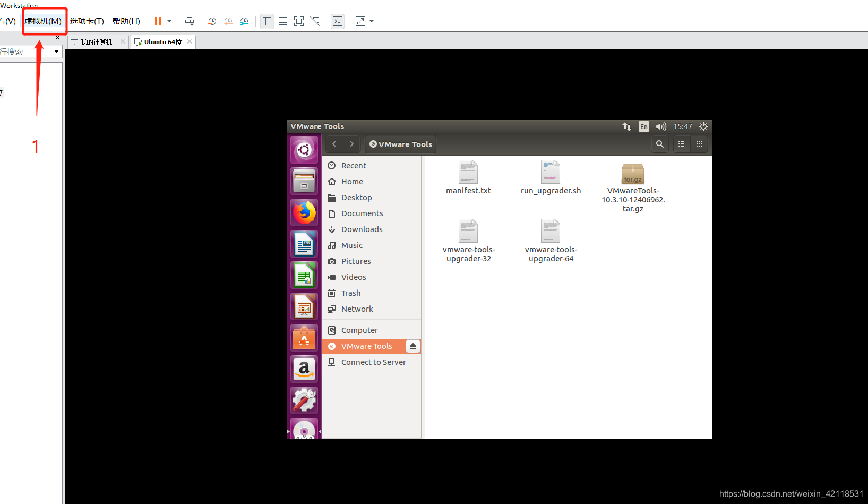
Task: Take a snapshot of the virtual machine
Action: click(212, 21)
